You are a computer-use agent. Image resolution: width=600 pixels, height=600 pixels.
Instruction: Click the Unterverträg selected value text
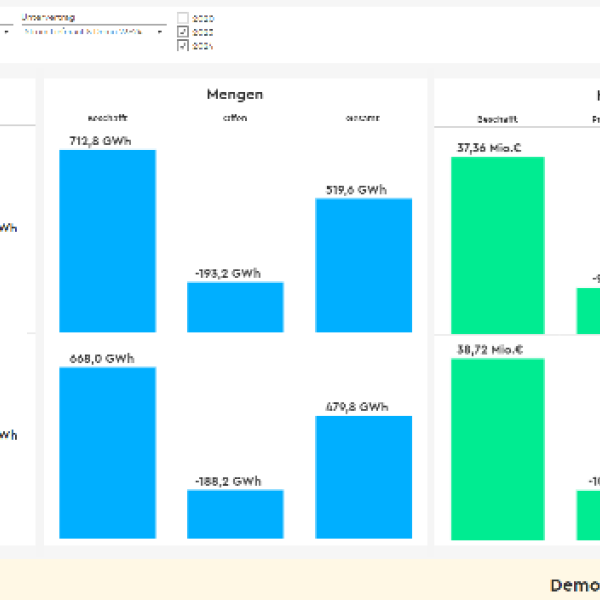[83, 32]
